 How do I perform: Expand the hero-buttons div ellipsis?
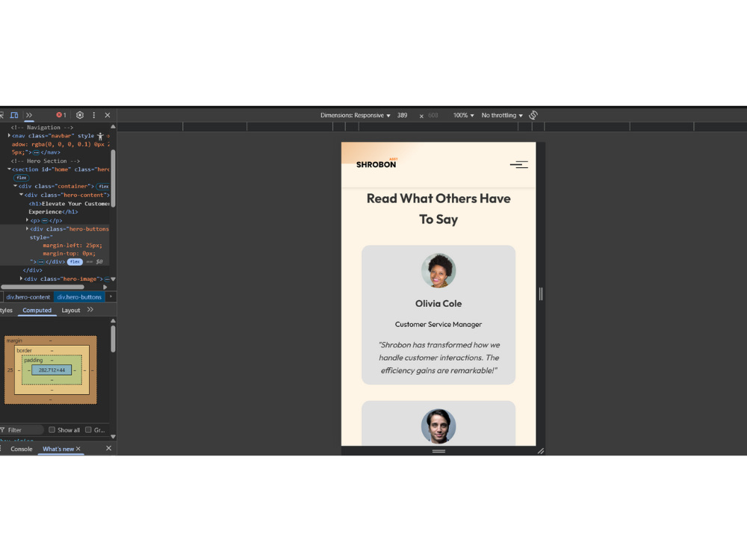pyautogui.click(x=41, y=262)
